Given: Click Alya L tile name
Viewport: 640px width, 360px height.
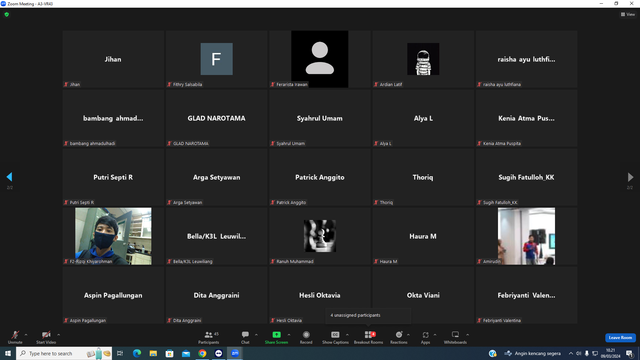Looking at the screenshot, I should click(x=423, y=118).
